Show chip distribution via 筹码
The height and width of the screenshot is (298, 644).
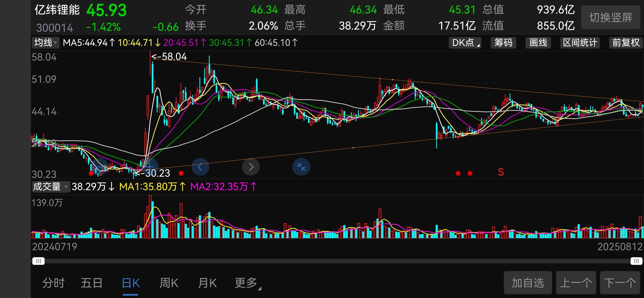[503, 43]
